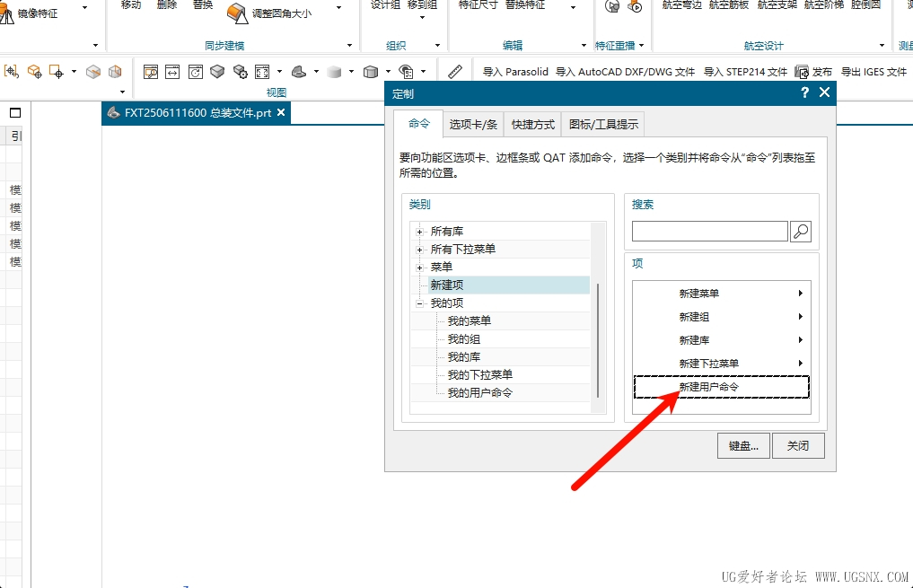Open the 航空设计 group dropdown arrow
The width and height of the screenshot is (913, 588).
point(882,46)
